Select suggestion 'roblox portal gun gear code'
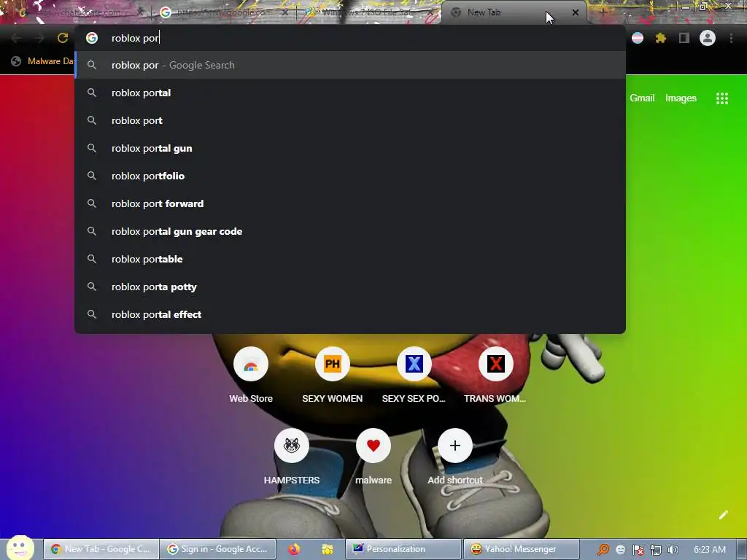The width and height of the screenshot is (747, 560). pos(350,231)
